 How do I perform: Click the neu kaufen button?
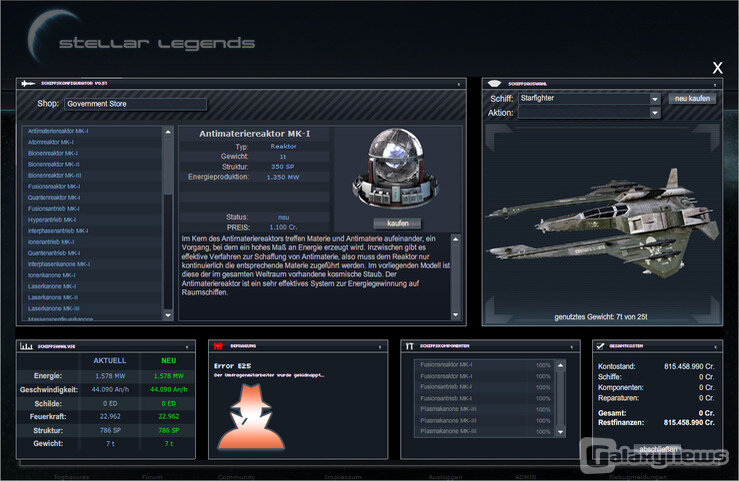point(692,98)
